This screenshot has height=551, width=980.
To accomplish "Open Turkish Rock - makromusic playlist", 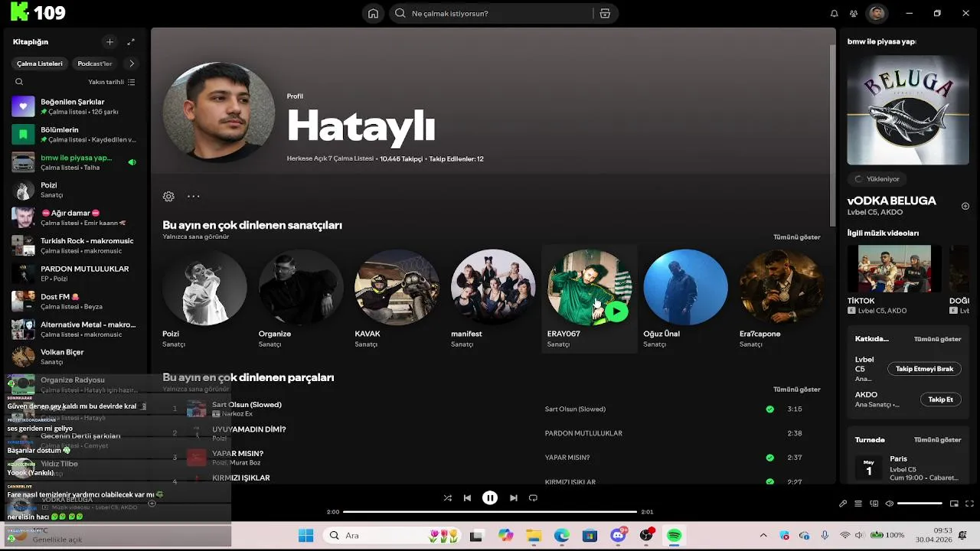I will tap(74, 246).
